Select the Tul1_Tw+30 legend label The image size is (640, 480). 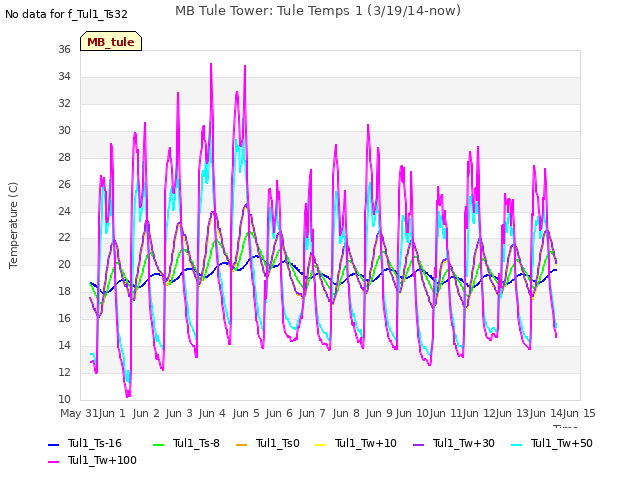[x=464, y=443]
